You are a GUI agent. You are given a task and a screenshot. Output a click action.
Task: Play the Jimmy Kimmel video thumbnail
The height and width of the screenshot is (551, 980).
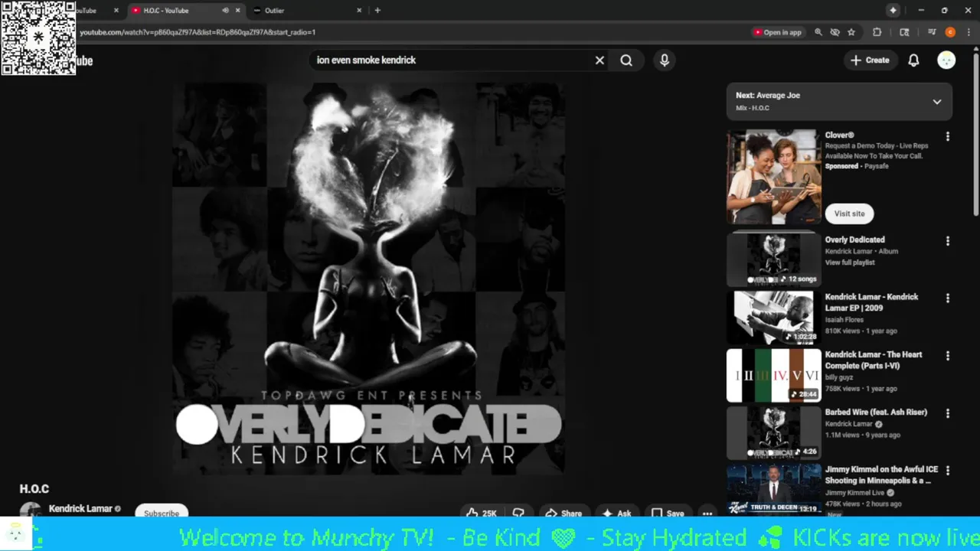pyautogui.click(x=773, y=489)
